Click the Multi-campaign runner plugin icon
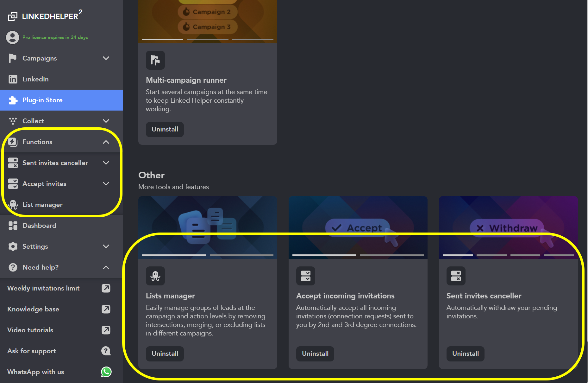The height and width of the screenshot is (383, 588). pyautogui.click(x=155, y=60)
